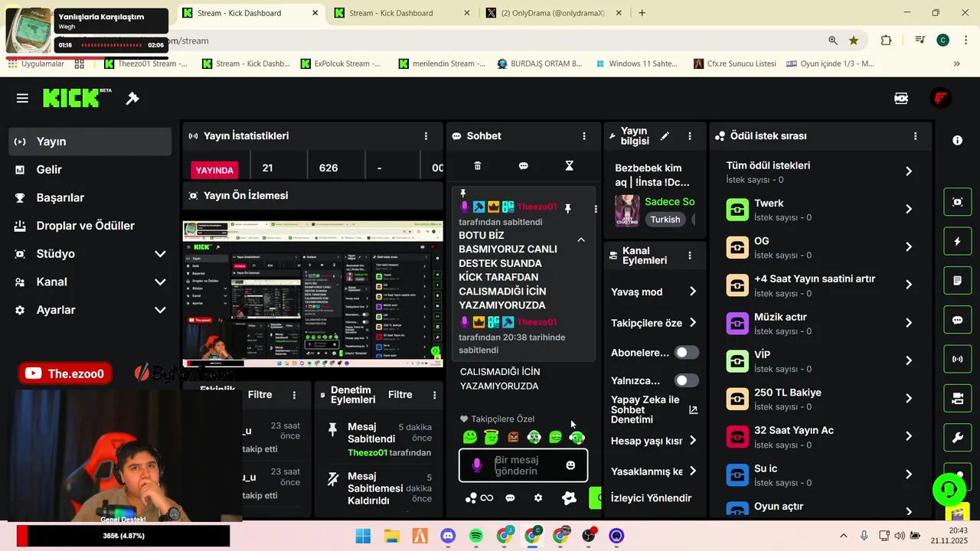
Task: Click the moderator hammer icon beside Kick logo
Action: point(132,98)
